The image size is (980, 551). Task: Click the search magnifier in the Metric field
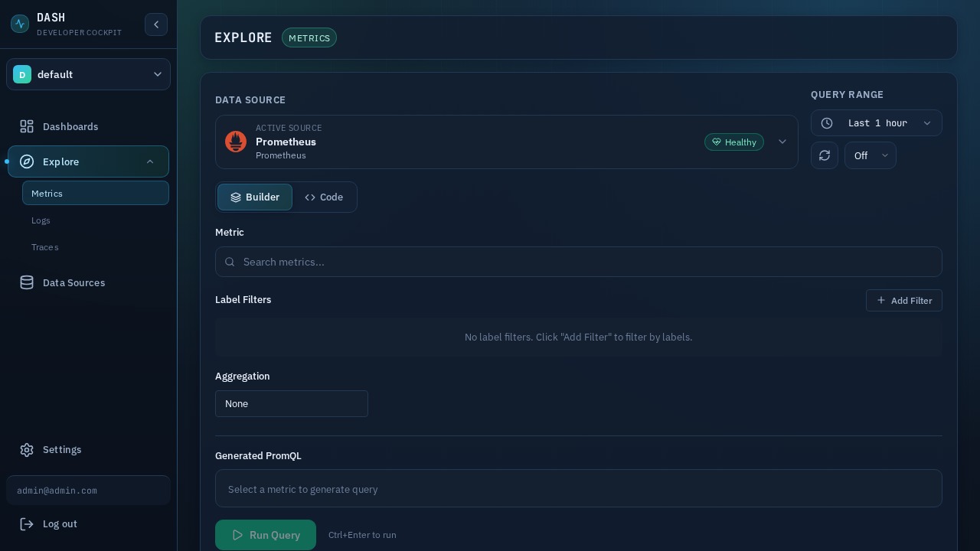point(230,262)
